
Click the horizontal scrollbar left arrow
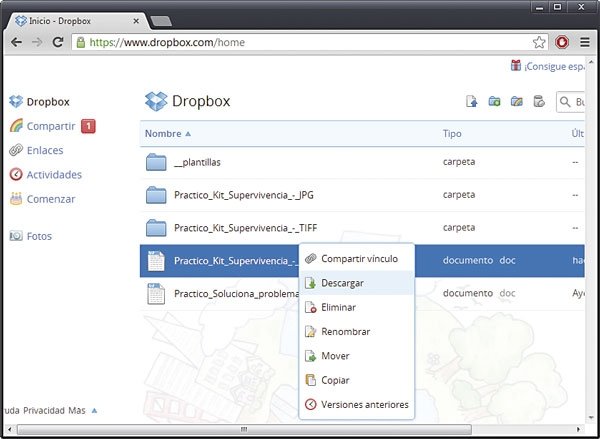coord(9,429)
